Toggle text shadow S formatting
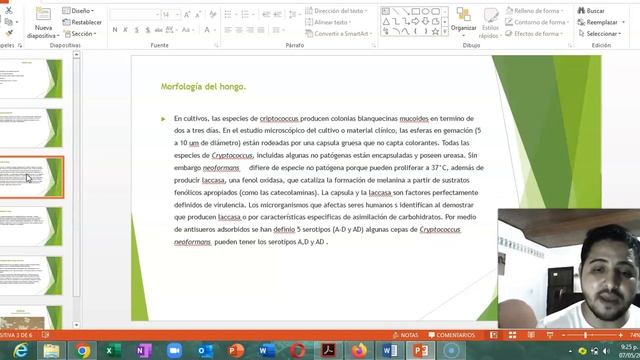 pos(147,30)
